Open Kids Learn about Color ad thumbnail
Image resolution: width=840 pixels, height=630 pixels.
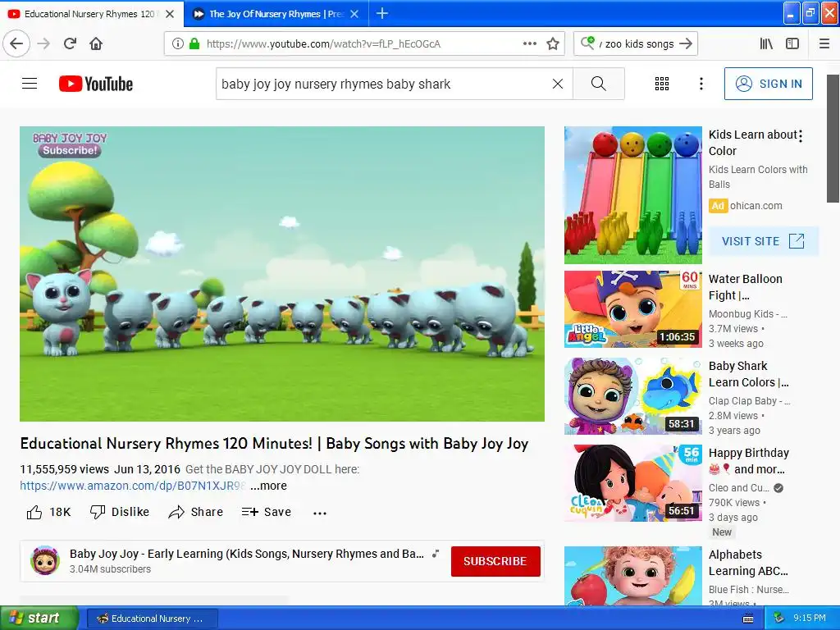pos(633,195)
